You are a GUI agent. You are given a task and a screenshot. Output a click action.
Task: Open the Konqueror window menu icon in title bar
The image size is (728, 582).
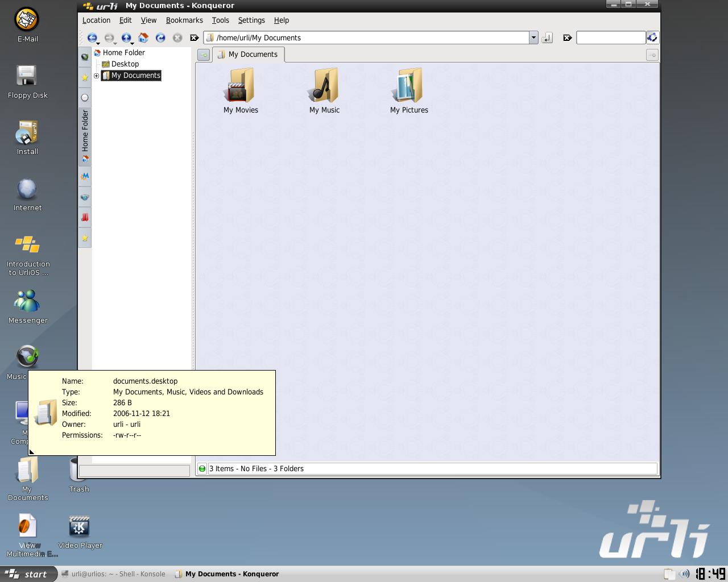[x=88, y=6]
